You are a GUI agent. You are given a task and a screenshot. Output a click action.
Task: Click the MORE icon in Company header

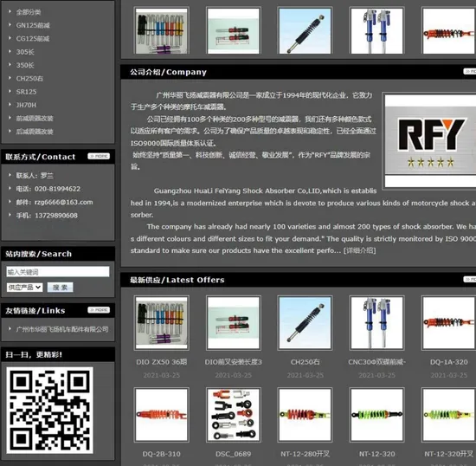[469, 71]
